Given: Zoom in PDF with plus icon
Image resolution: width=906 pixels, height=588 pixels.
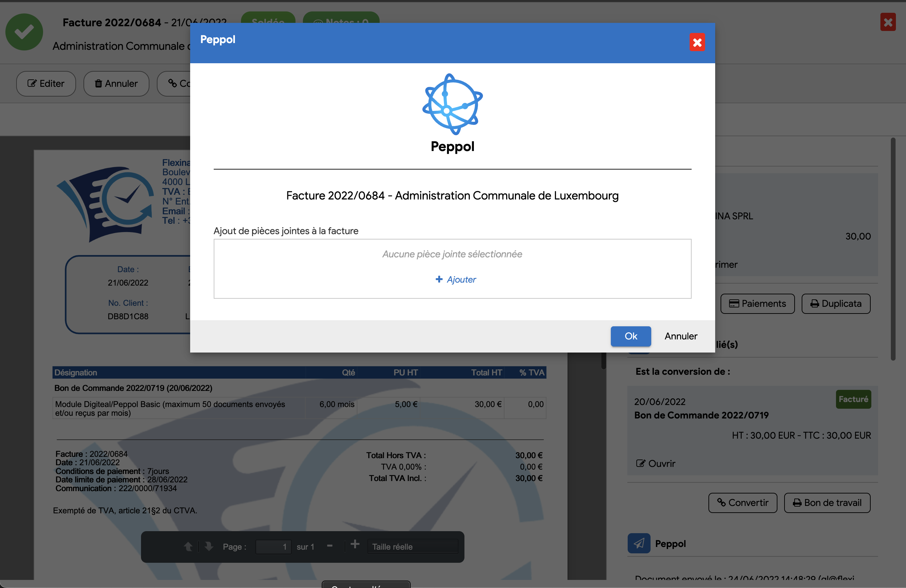Looking at the screenshot, I should click(x=355, y=544).
